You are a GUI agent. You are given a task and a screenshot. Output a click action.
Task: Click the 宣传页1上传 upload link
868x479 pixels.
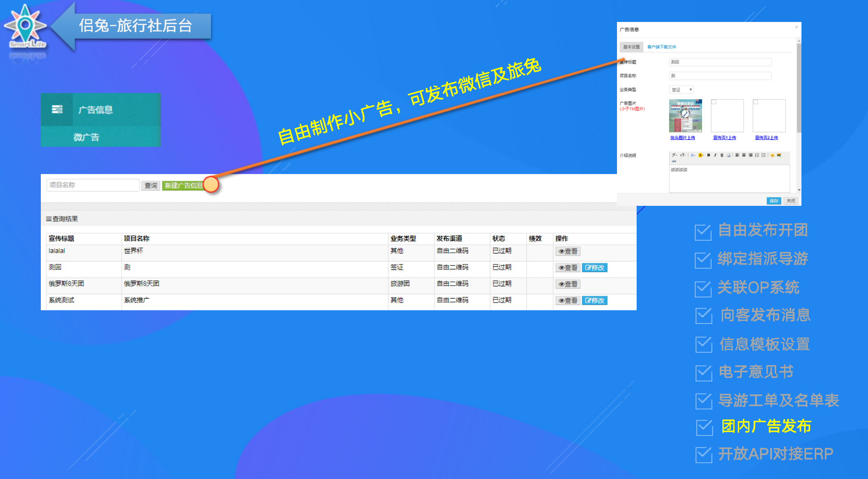(725, 138)
